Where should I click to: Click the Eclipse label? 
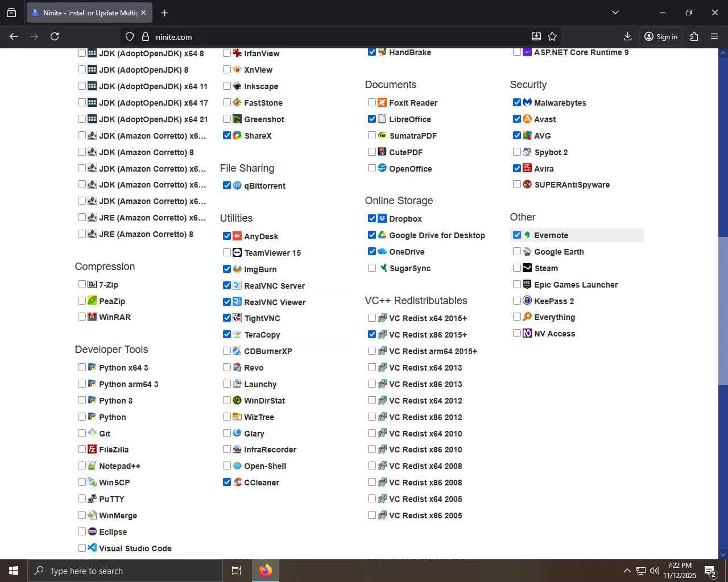coord(113,532)
